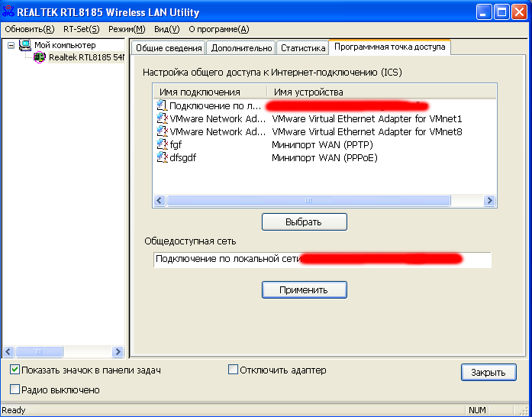
Task: Enable the 'Радио выключено' checkbox
Action: (x=15, y=390)
